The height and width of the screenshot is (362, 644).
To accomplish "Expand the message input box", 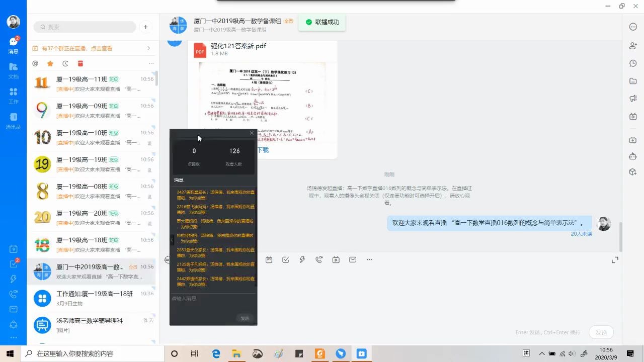I will point(615,260).
